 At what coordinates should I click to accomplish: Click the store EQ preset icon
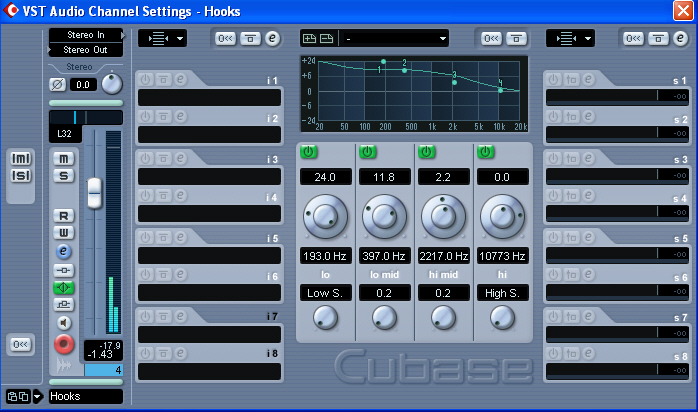click(x=309, y=39)
